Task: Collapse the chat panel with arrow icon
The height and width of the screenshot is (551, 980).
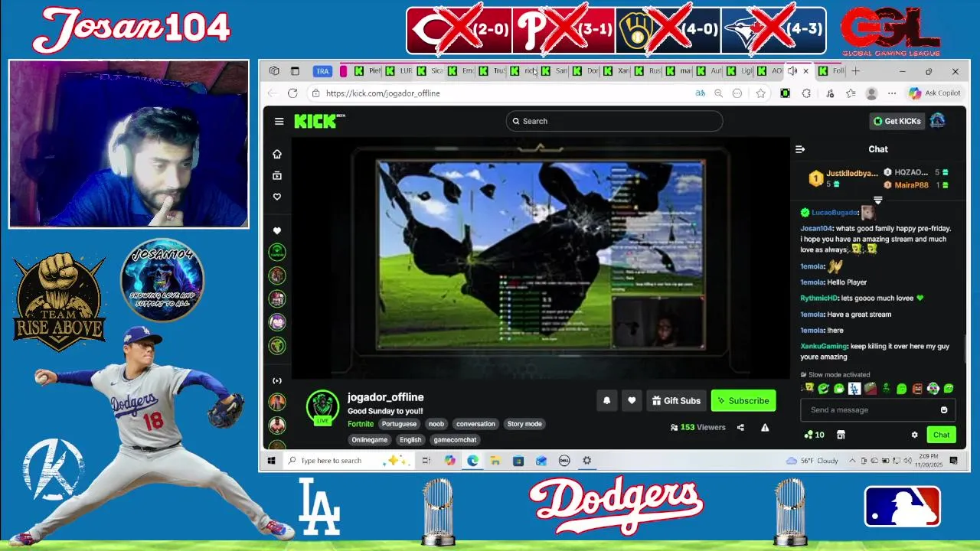Action: point(800,149)
